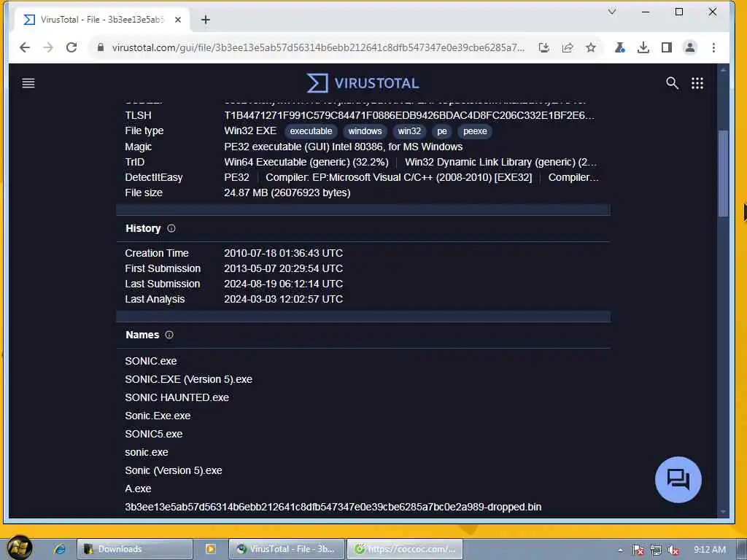Viewport: 747px width, 560px height.
Task: Open the apps grid icon
Action: pos(697,83)
